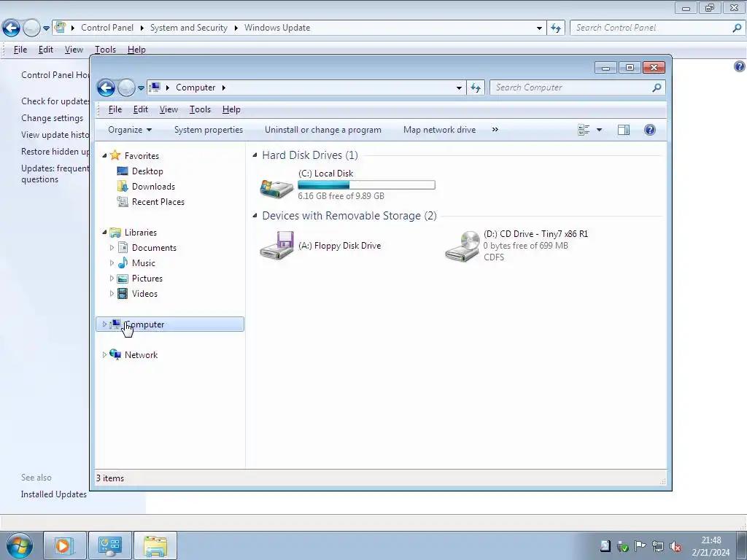The image size is (747, 560).
Task: Click the network tray icon
Action: 657,546
